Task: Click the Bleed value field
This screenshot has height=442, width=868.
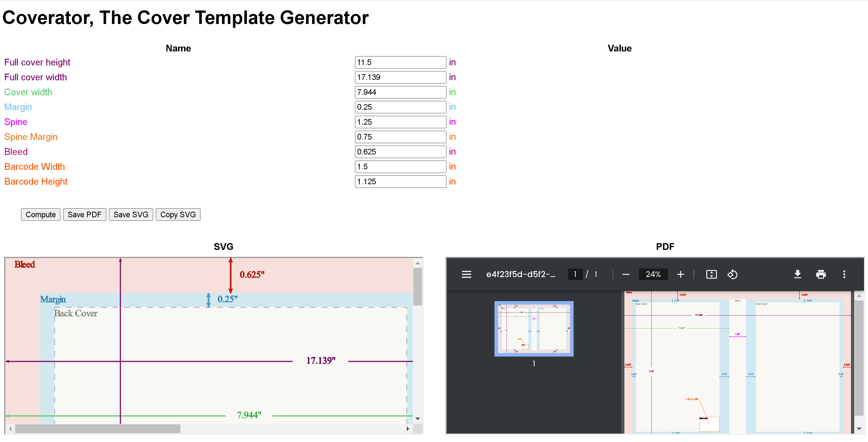Action: point(400,152)
